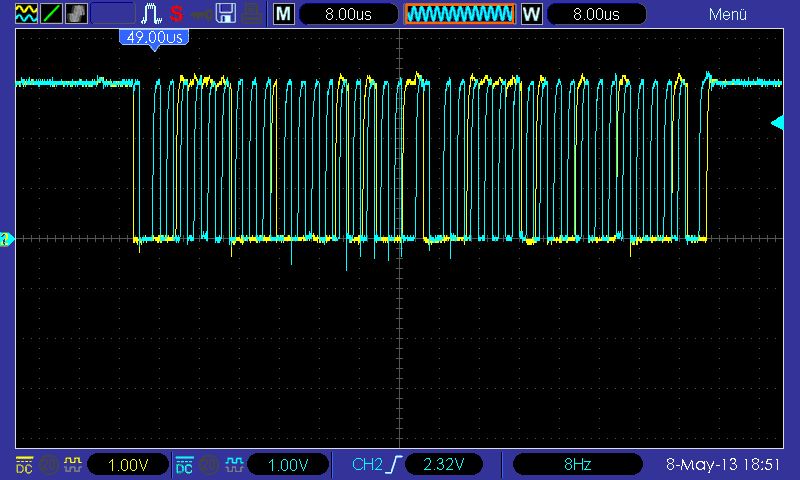Click the red S stop indicator
The image size is (800, 480).
click(x=176, y=14)
